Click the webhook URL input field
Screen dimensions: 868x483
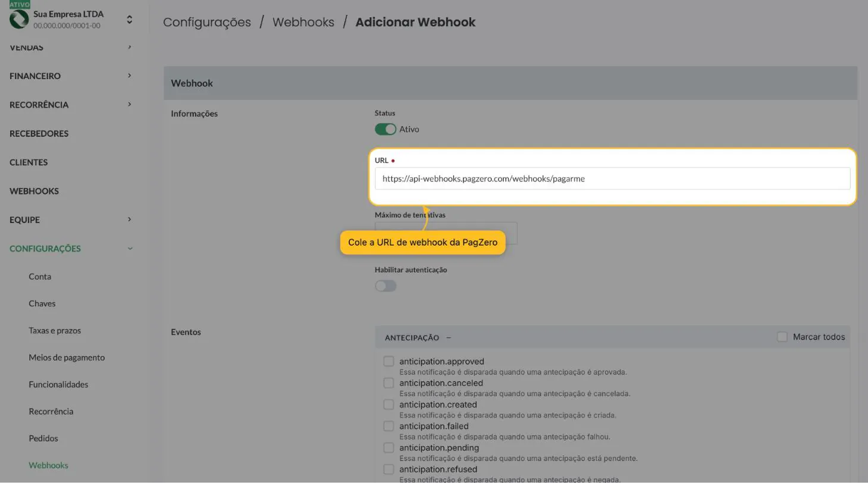click(x=612, y=178)
